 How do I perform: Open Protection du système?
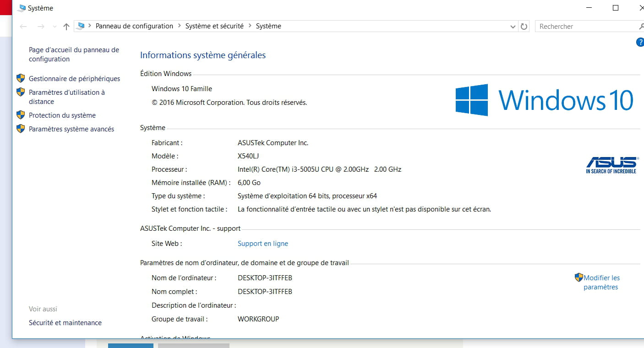pyautogui.click(x=62, y=115)
